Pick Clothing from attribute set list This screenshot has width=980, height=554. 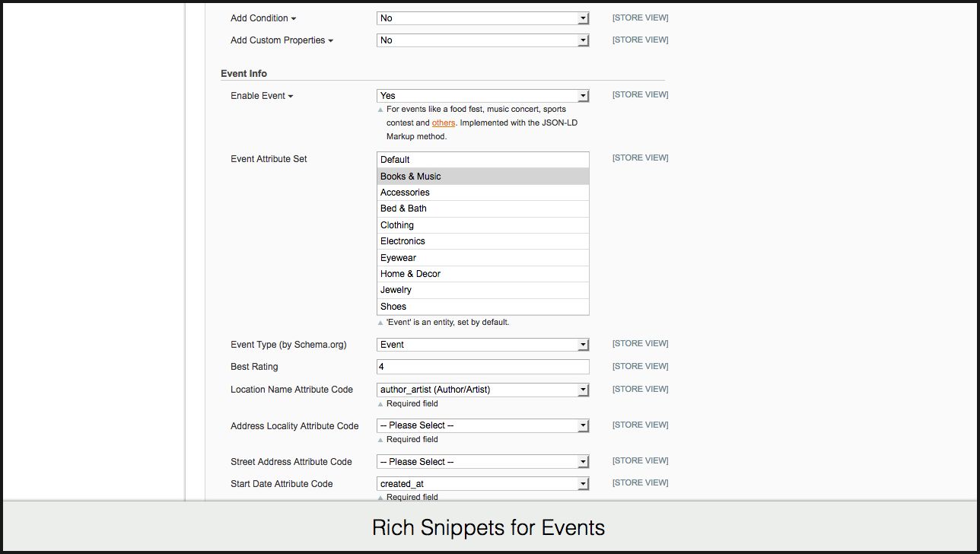(x=482, y=225)
